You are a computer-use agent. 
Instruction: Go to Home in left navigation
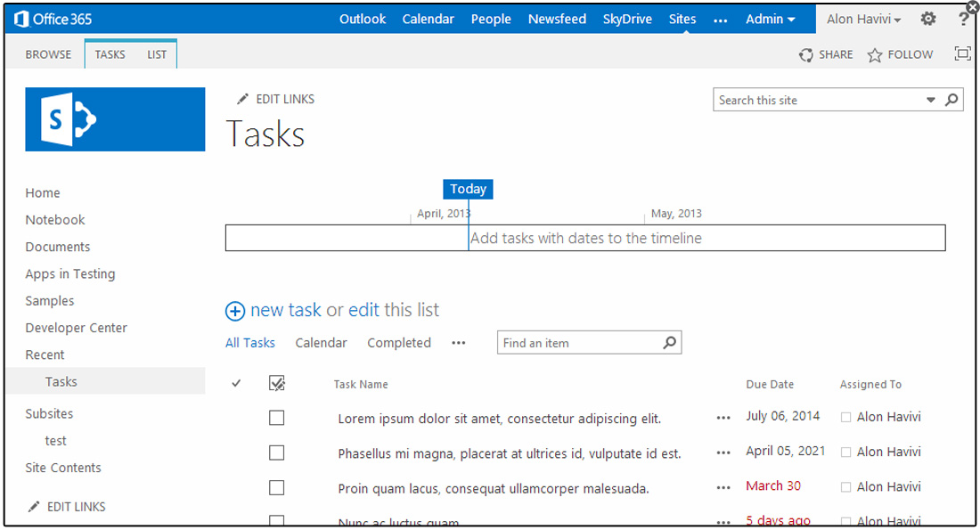43,192
